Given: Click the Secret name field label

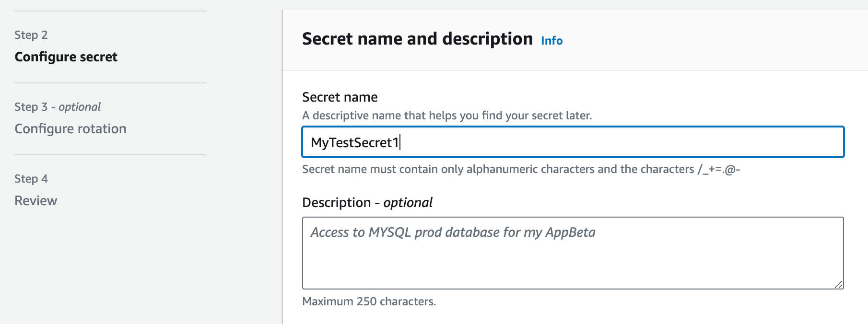Looking at the screenshot, I should point(340,97).
